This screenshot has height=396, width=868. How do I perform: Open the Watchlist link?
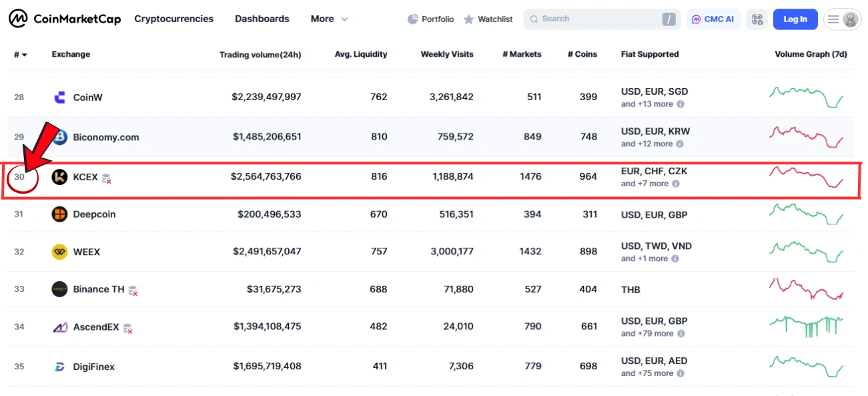tap(488, 19)
